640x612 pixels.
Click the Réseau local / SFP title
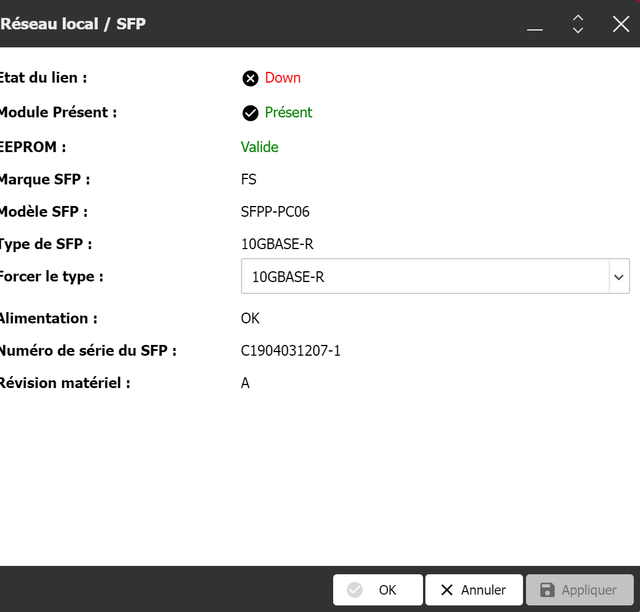click(73, 24)
